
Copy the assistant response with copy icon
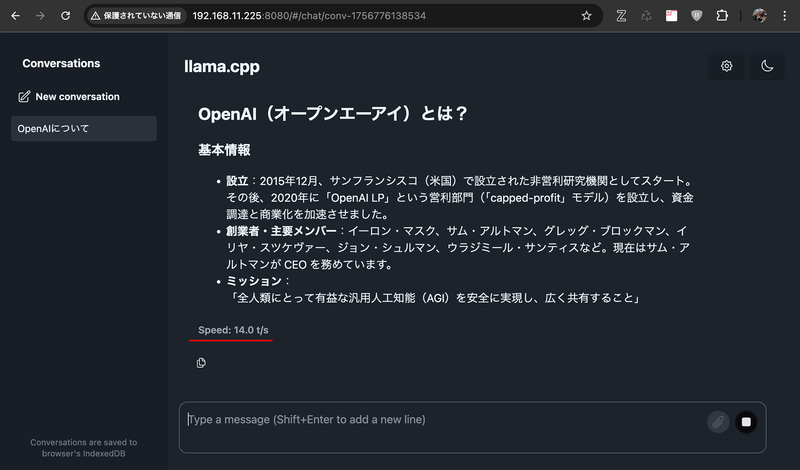[x=201, y=363]
